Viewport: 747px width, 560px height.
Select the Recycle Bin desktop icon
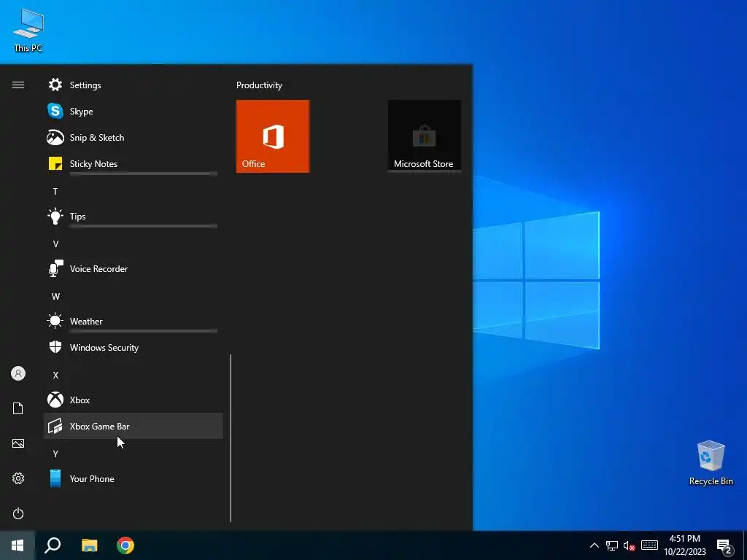point(711,463)
